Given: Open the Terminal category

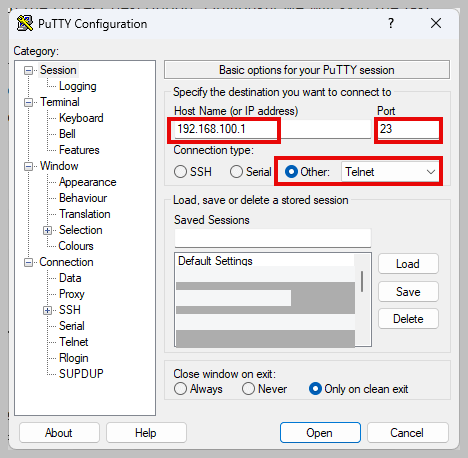Looking at the screenshot, I should click(x=60, y=102).
